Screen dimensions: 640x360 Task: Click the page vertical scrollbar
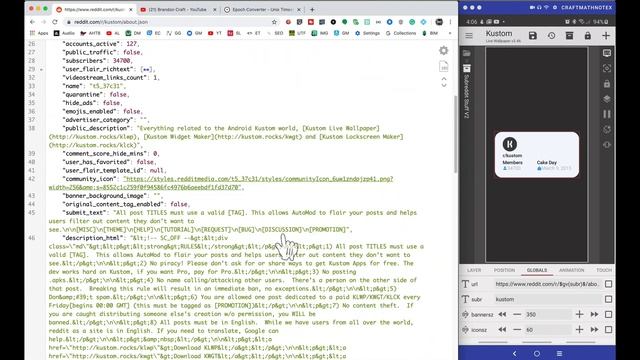pyautogui.click(x=456, y=134)
